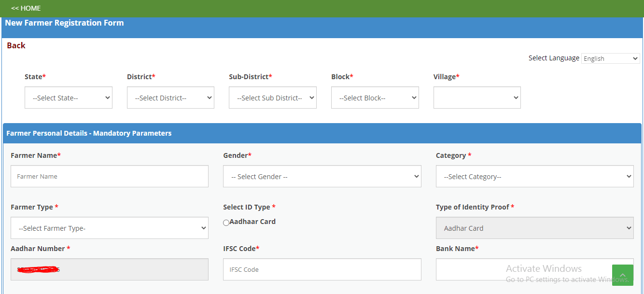This screenshot has width=644, height=294.
Task: Click the green scroll-to-top arrow button
Action: (x=622, y=275)
